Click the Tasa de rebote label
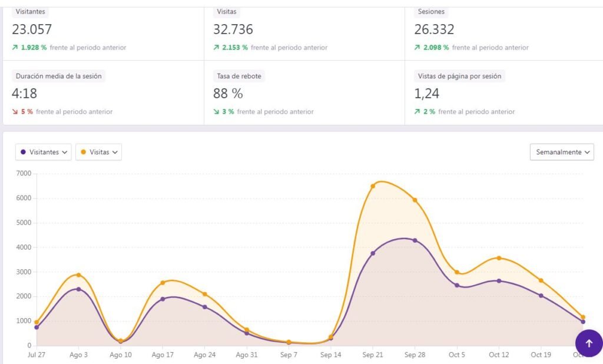The height and width of the screenshot is (364, 603). (238, 76)
